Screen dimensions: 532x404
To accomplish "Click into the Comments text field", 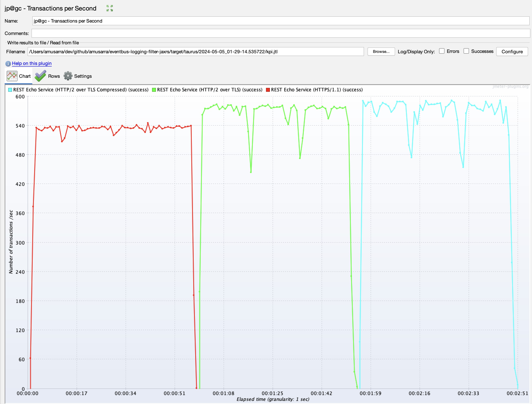I will point(280,33).
